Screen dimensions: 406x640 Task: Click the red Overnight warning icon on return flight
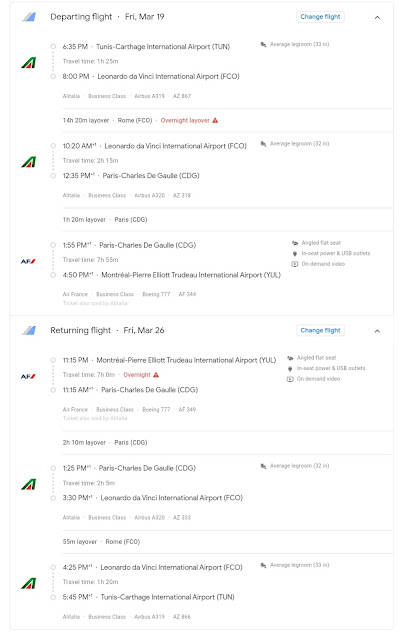point(156,375)
